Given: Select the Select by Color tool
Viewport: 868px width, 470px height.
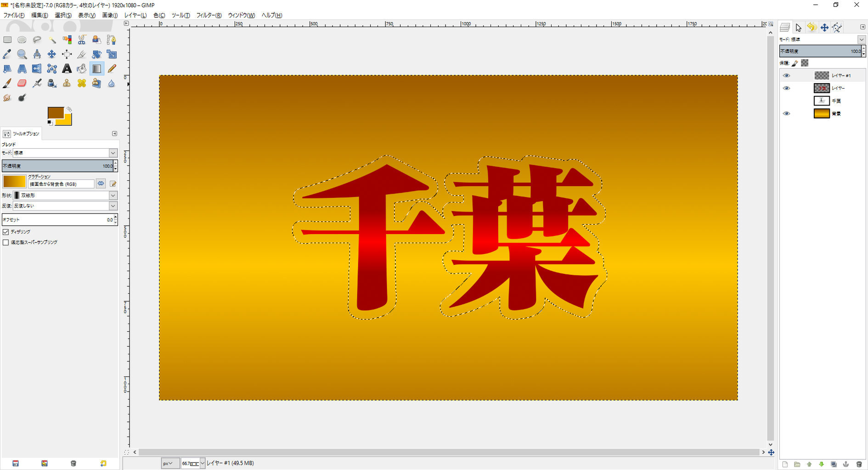Looking at the screenshot, I should (67, 40).
